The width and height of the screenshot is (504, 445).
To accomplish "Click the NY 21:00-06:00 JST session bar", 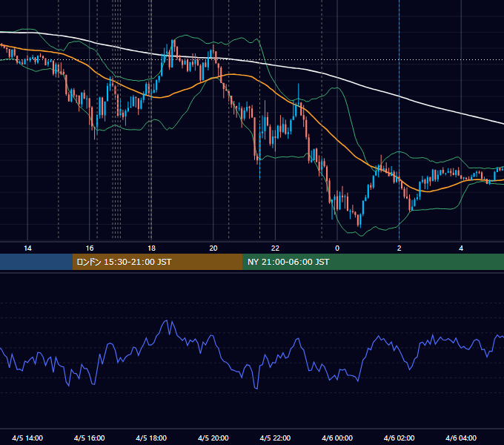I will click(373, 262).
